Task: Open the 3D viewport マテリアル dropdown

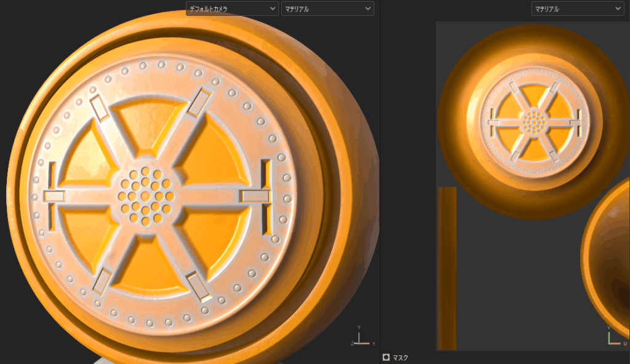Action: [x=327, y=9]
